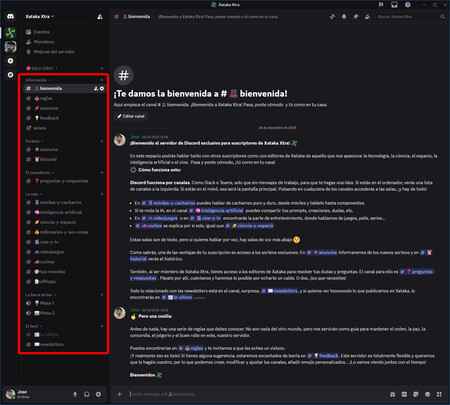Screen dimensions: 450x405
Task: Follow the coches channel mention in message
Action: (148, 226)
